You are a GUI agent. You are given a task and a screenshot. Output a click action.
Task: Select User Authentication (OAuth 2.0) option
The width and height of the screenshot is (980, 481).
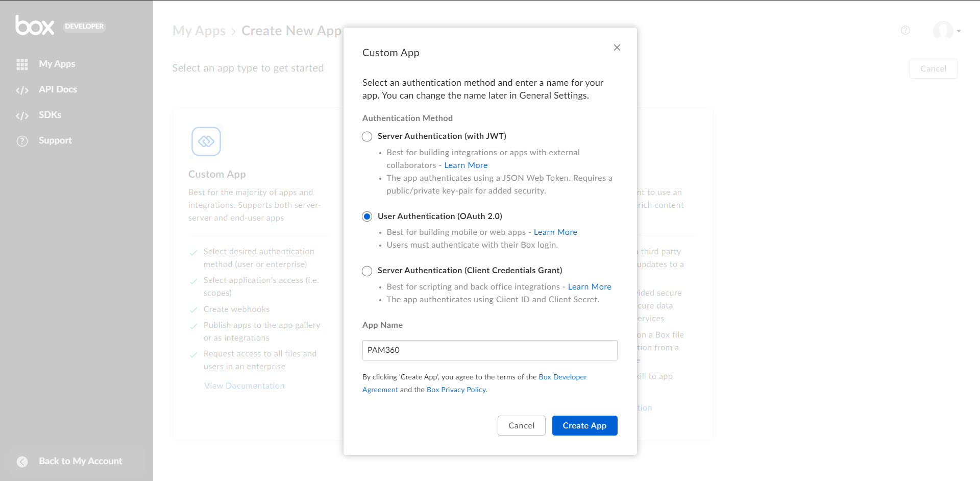coord(367,217)
